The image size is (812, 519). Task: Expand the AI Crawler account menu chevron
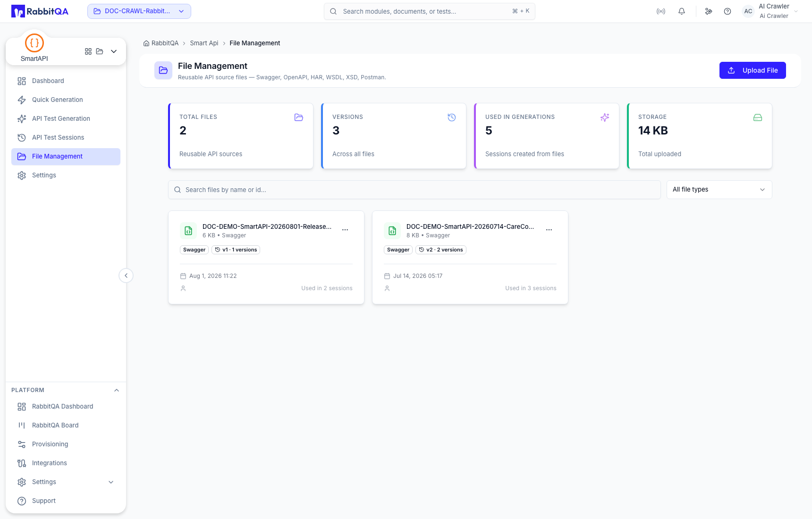pyautogui.click(x=796, y=11)
